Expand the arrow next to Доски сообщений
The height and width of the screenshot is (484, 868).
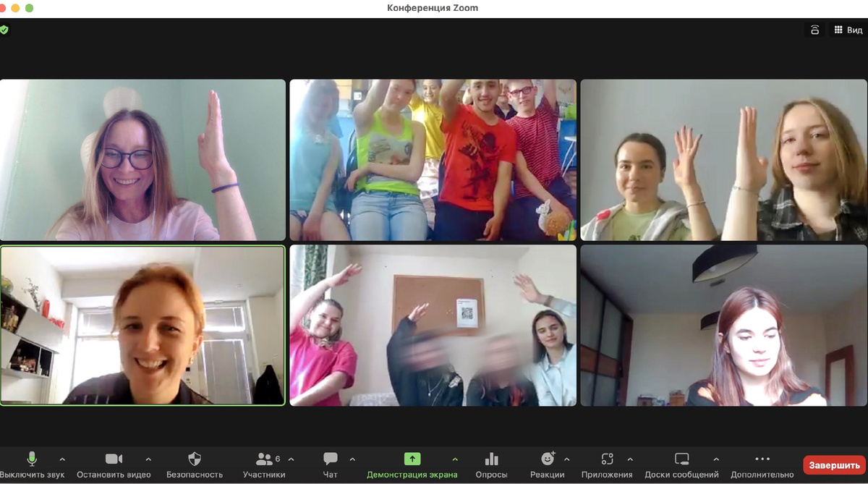716,459
